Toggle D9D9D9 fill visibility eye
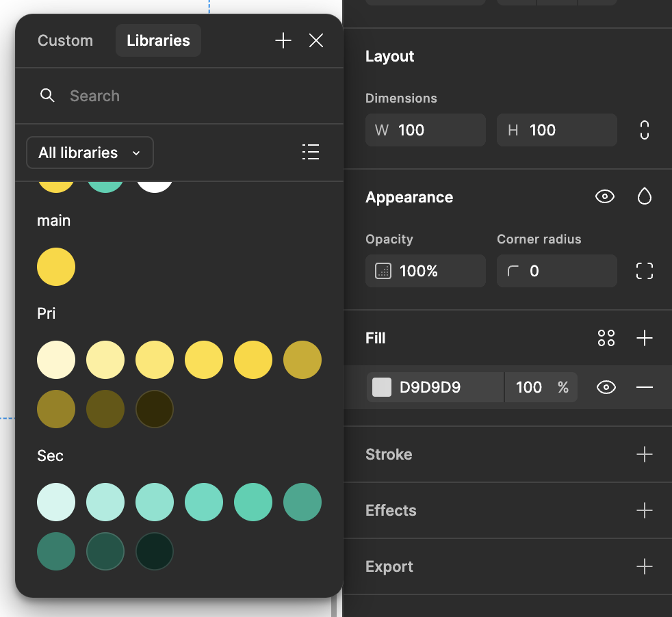 pos(606,387)
